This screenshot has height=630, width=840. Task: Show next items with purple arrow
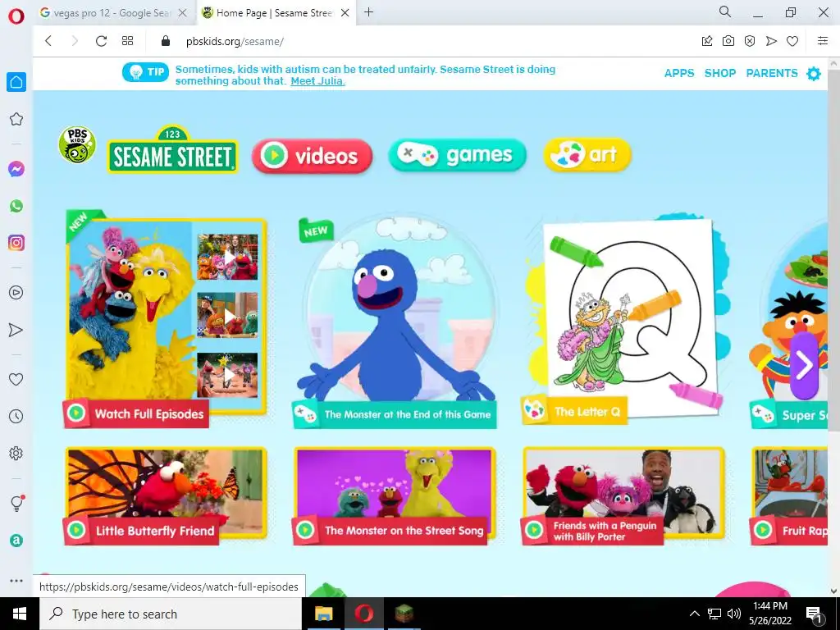(x=804, y=365)
